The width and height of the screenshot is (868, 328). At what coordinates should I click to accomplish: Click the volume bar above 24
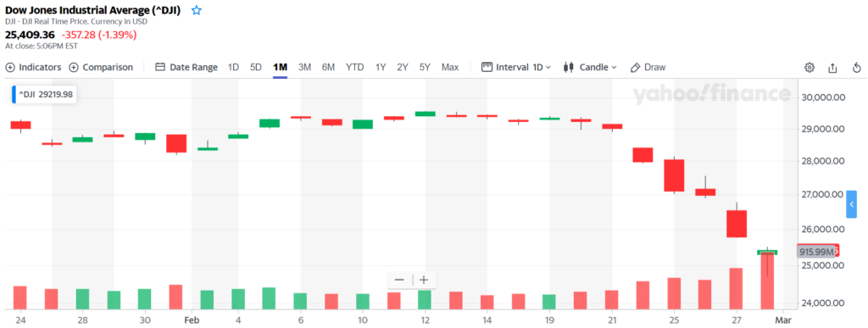(20, 297)
